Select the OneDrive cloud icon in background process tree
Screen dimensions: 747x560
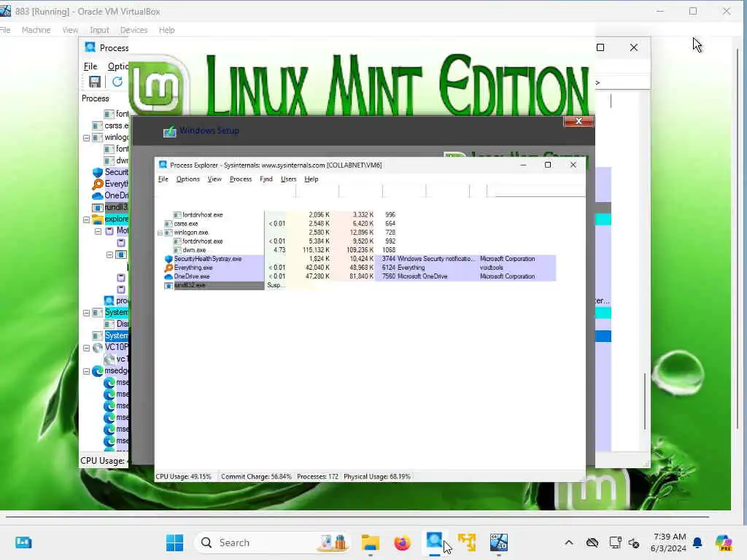[x=98, y=195]
